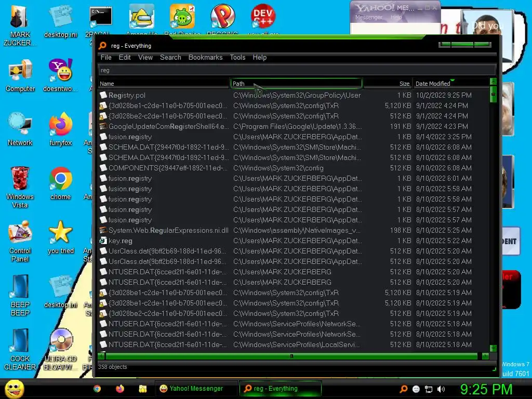Launch the chome desktop icon
The width and height of the screenshot is (532, 399).
60,183
